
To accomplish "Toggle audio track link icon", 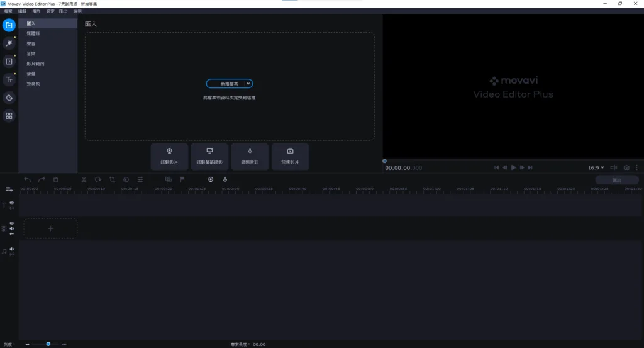I will click(x=12, y=254).
